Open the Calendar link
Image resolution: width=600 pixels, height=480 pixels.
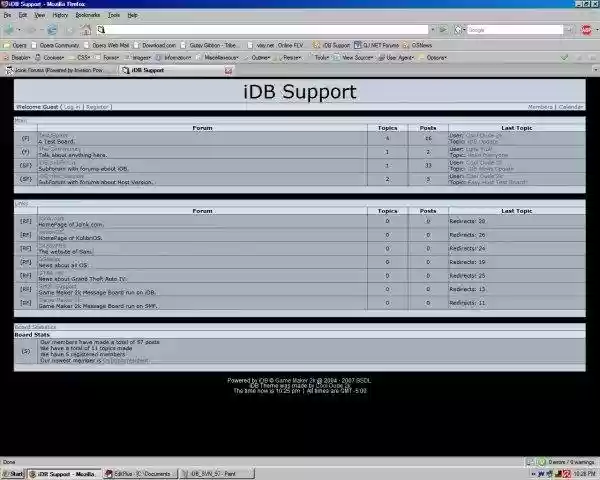[571, 107]
